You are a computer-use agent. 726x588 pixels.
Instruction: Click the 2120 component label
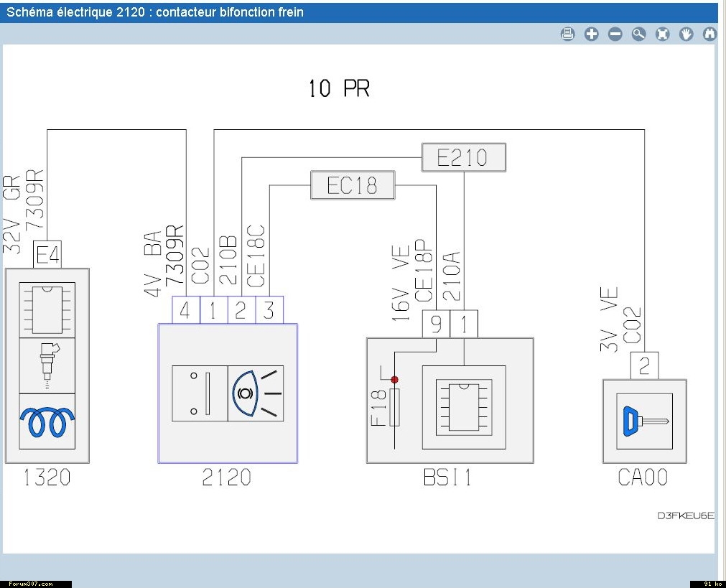tap(226, 477)
